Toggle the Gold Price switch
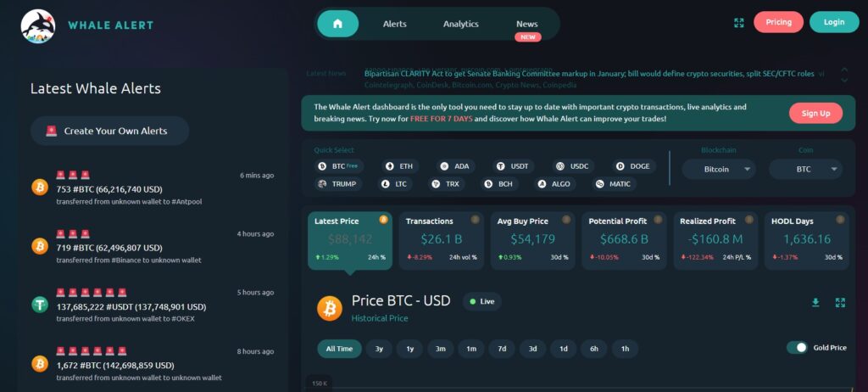Viewport: 868px width, 392px height. pos(797,347)
